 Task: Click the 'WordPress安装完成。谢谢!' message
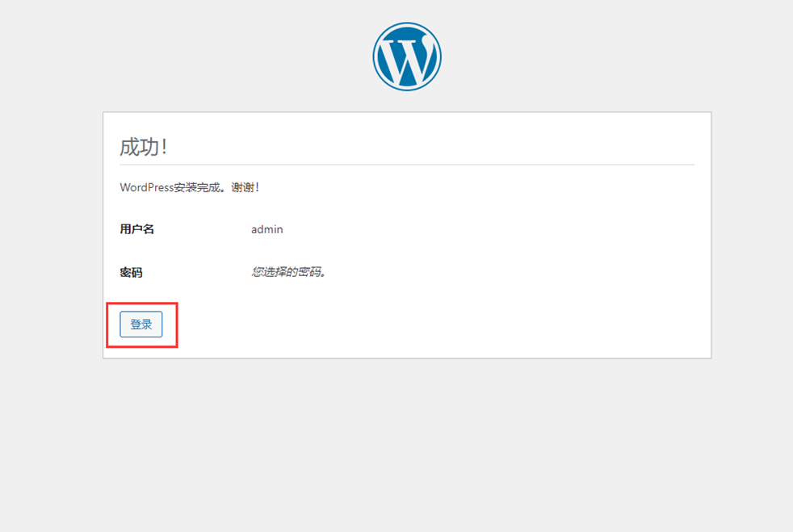click(x=190, y=187)
